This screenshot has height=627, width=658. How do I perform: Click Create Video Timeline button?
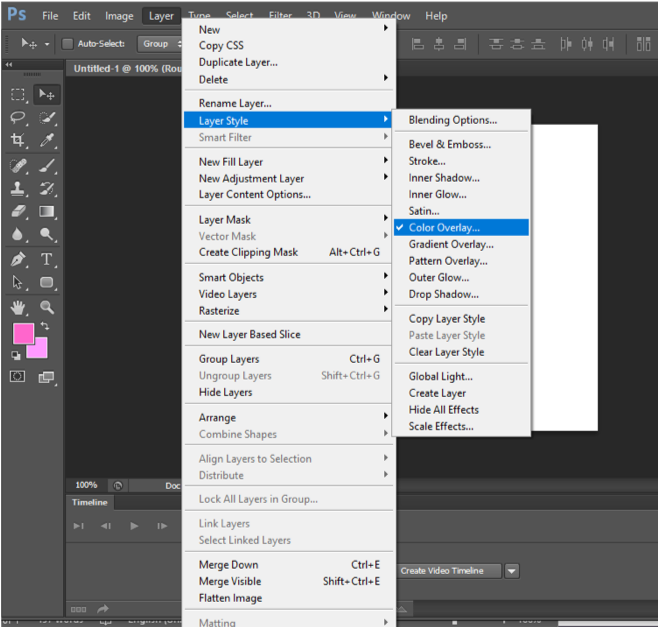pyautogui.click(x=449, y=571)
